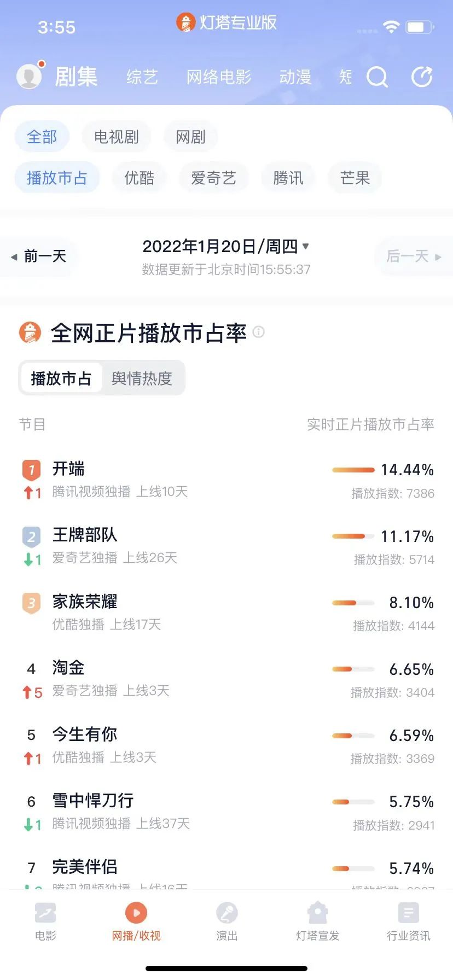Select the 网剧 filter button

(x=190, y=137)
